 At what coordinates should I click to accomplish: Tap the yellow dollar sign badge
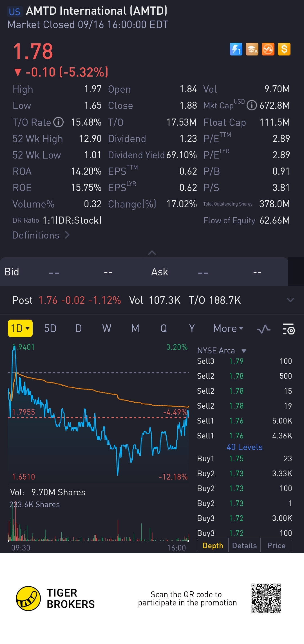coord(284,49)
